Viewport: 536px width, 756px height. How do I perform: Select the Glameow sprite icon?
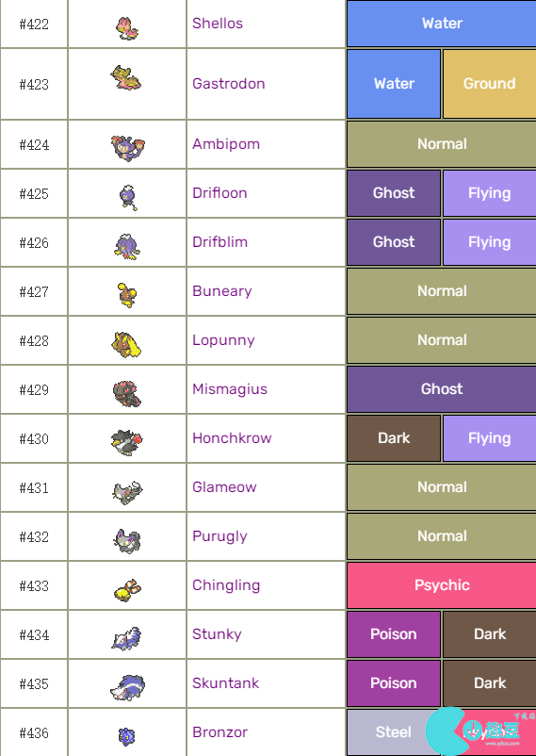coord(127,492)
